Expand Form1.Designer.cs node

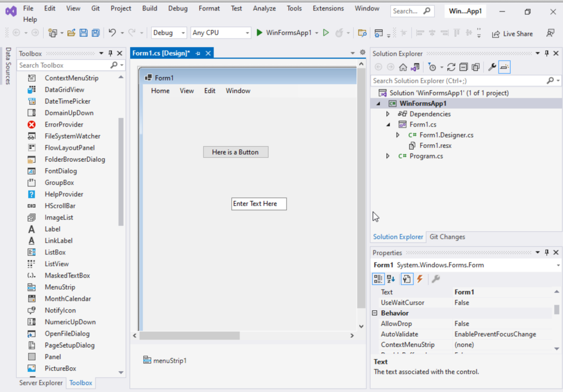coord(397,135)
